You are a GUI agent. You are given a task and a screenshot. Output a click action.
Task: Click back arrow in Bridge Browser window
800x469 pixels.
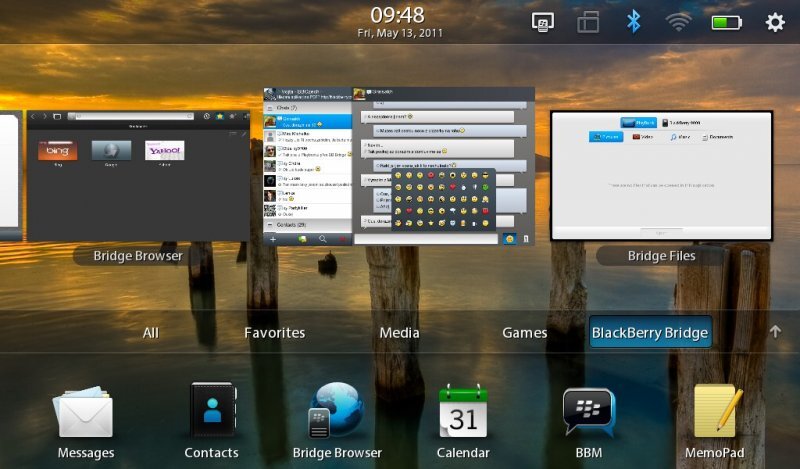33,116
